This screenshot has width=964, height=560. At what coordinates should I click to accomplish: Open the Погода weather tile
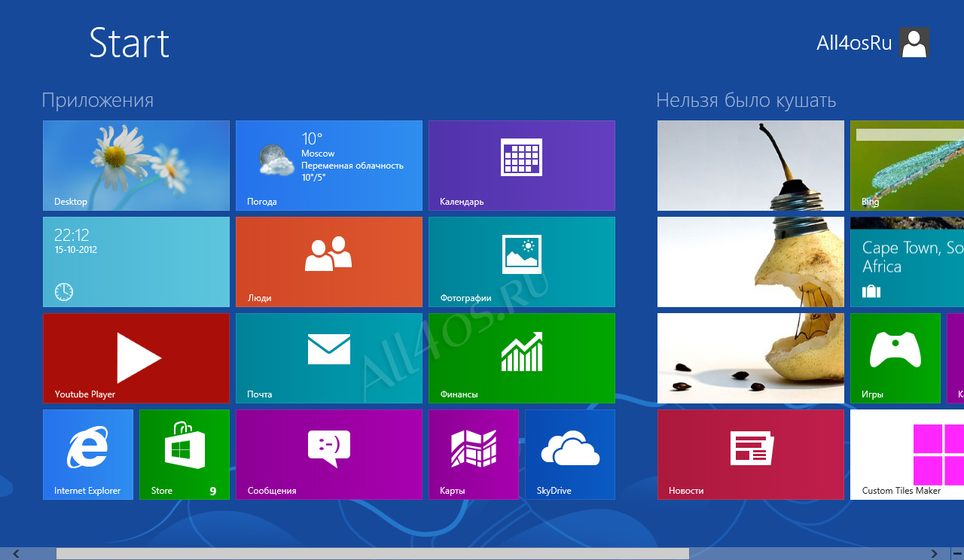click(x=329, y=166)
